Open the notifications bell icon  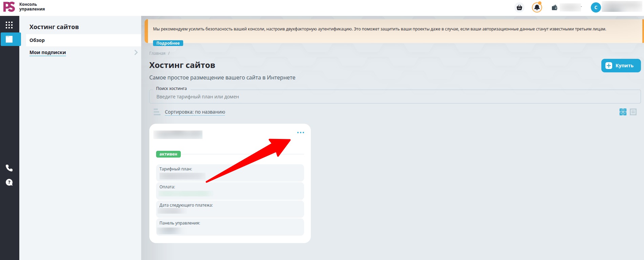click(537, 7)
